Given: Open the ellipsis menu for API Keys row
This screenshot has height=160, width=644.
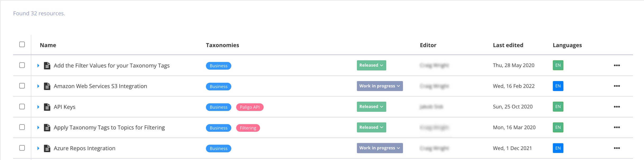Looking at the screenshot, I should [617, 107].
